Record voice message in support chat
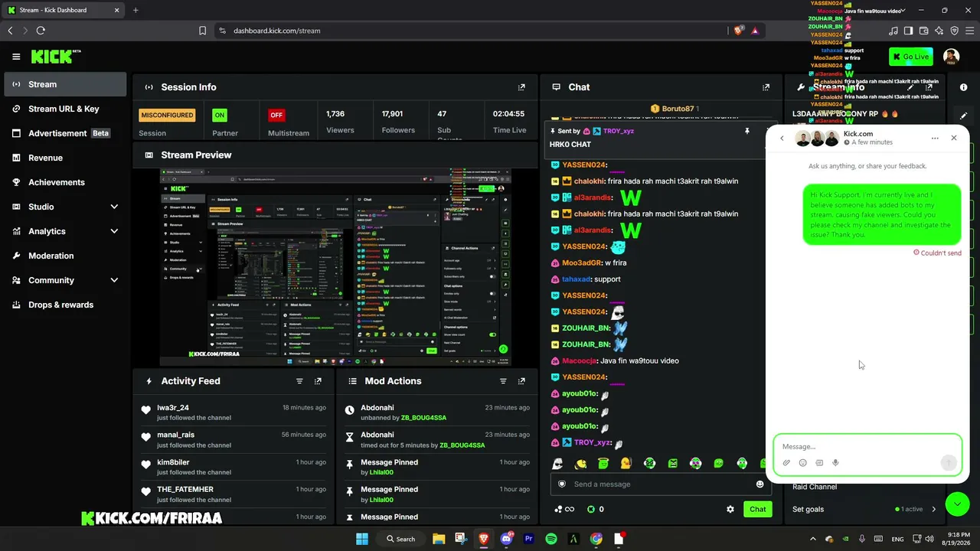980x551 pixels. [x=835, y=462]
